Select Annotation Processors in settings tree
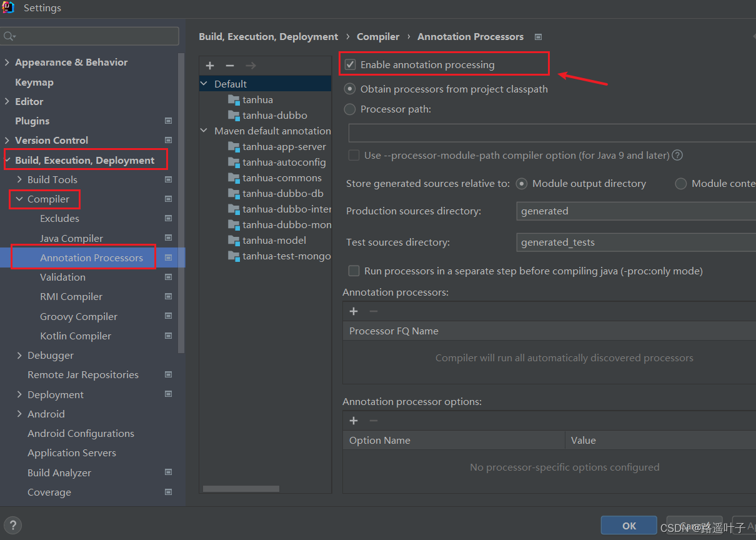 92,257
